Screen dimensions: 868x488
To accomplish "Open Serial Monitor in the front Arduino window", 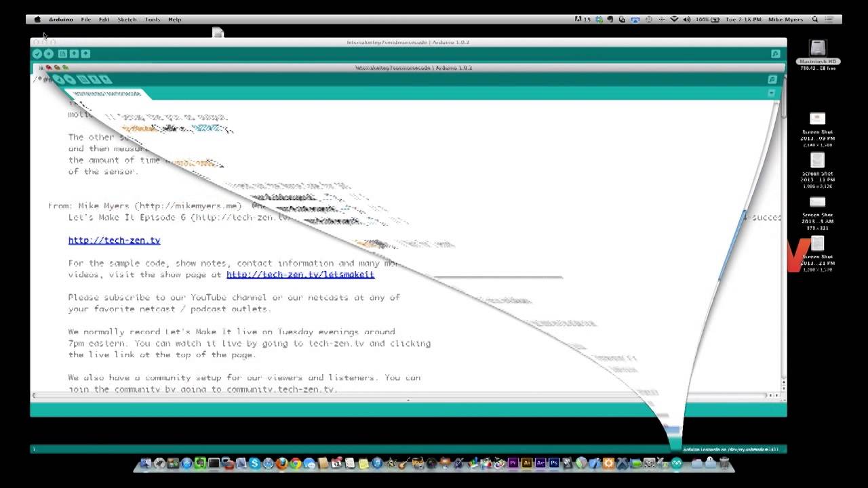I will click(x=772, y=80).
